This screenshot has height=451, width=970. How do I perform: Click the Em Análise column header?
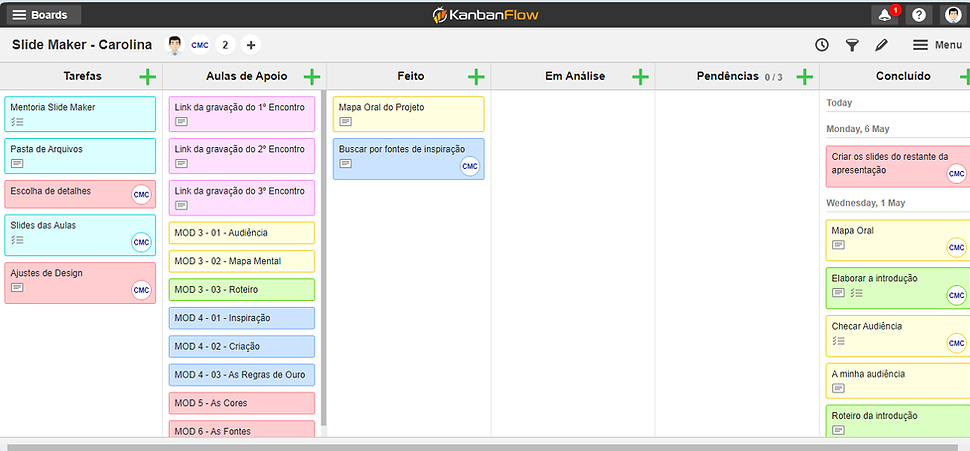(575, 77)
